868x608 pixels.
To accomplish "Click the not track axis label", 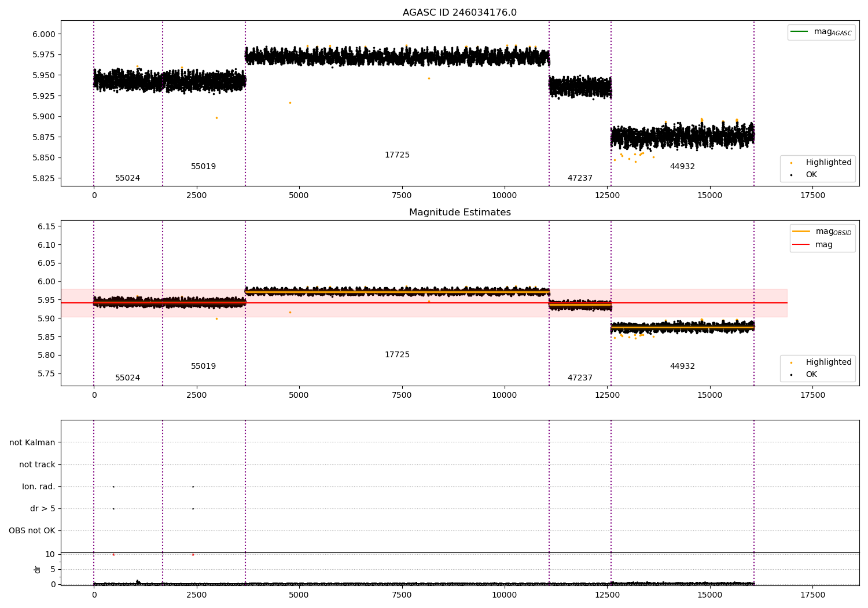I will tap(37, 465).
